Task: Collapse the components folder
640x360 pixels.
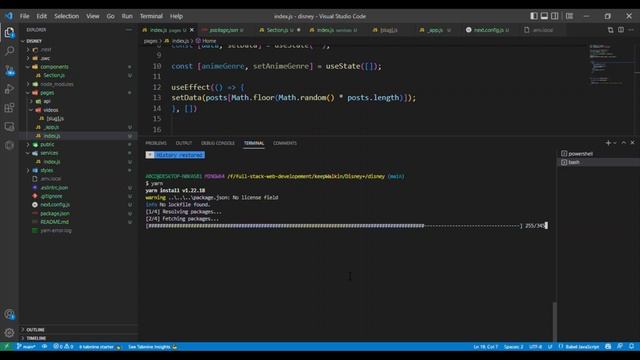Action: (x=54, y=67)
